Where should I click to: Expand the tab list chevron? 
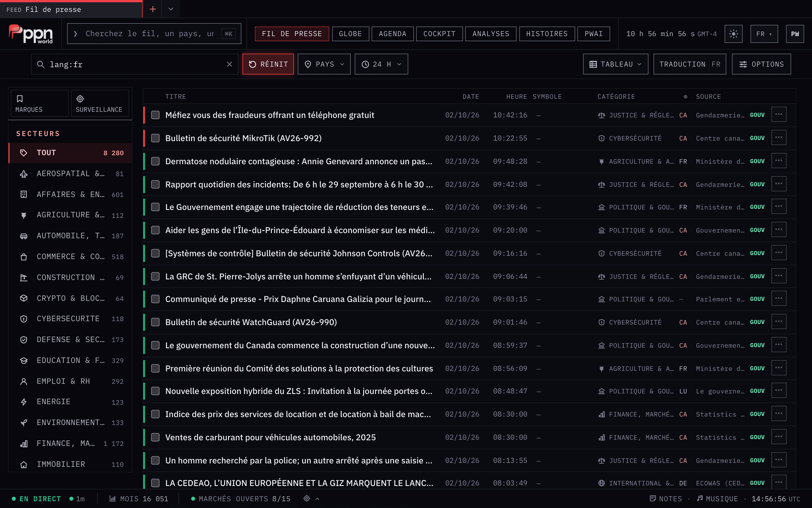(171, 9)
